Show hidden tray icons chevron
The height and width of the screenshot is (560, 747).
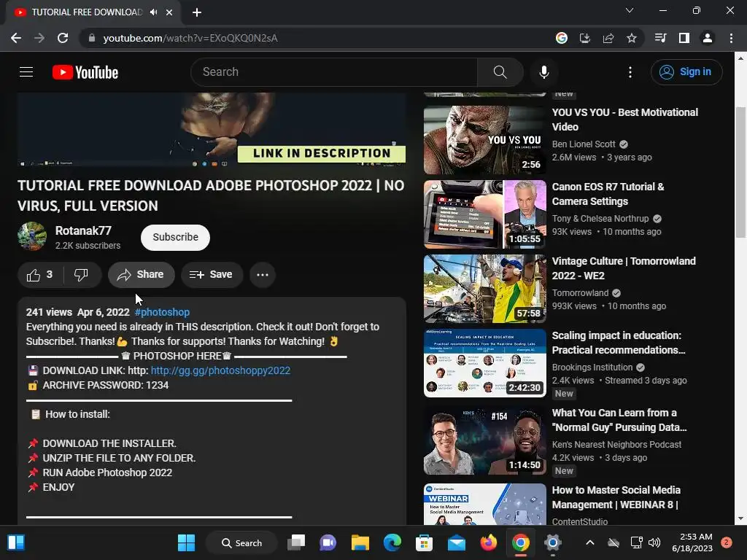589,542
